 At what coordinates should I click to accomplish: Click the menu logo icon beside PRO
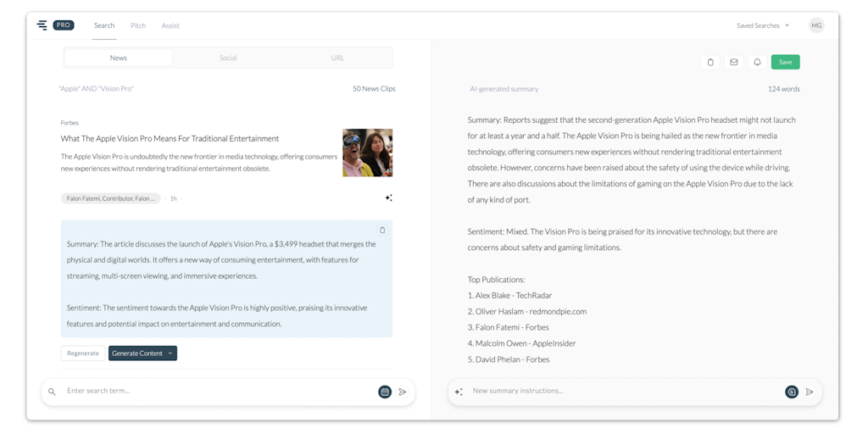click(42, 25)
